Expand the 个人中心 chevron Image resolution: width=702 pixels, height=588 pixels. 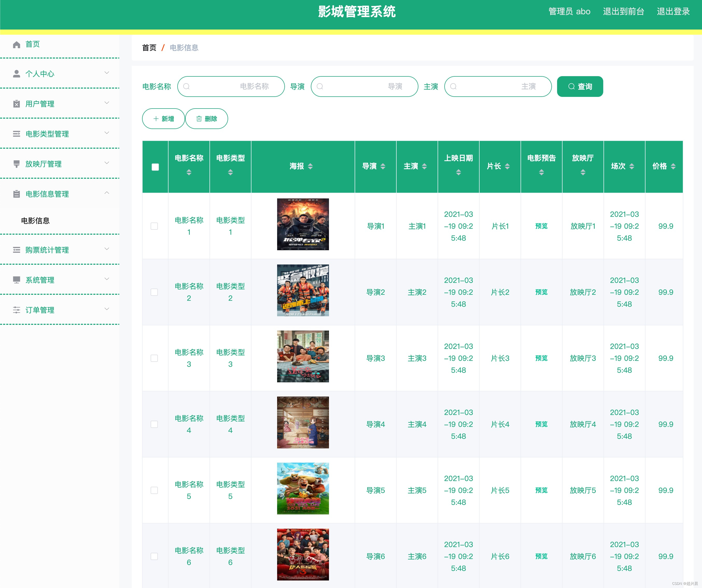click(107, 73)
